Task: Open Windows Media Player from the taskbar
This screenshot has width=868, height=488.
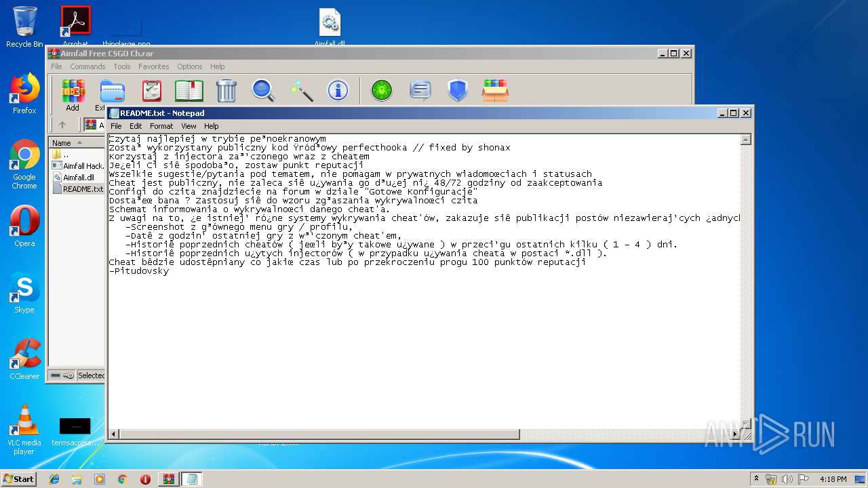Action: pos(100,479)
